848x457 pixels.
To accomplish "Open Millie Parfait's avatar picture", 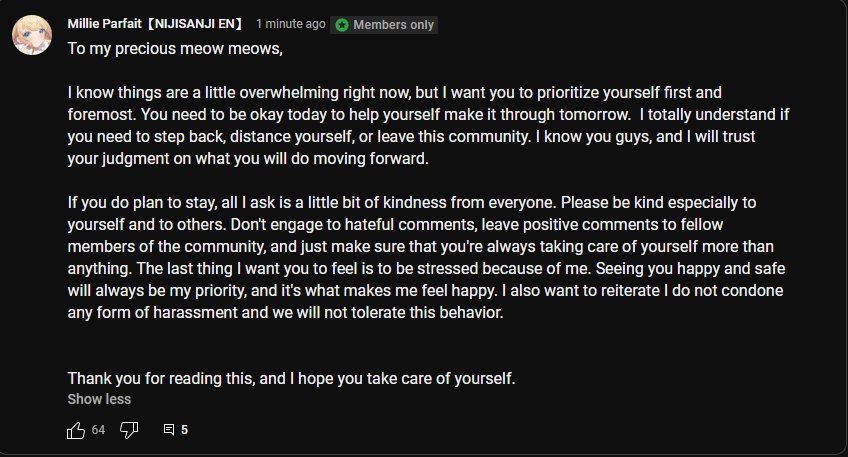I will pyautogui.click(x=32, y=35).
